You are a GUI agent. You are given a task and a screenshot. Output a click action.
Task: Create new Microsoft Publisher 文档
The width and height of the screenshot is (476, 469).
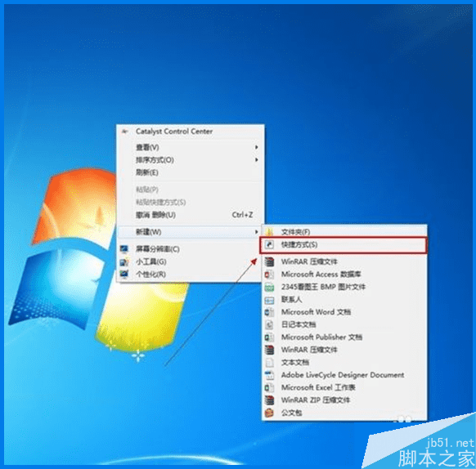pos(344,337)
